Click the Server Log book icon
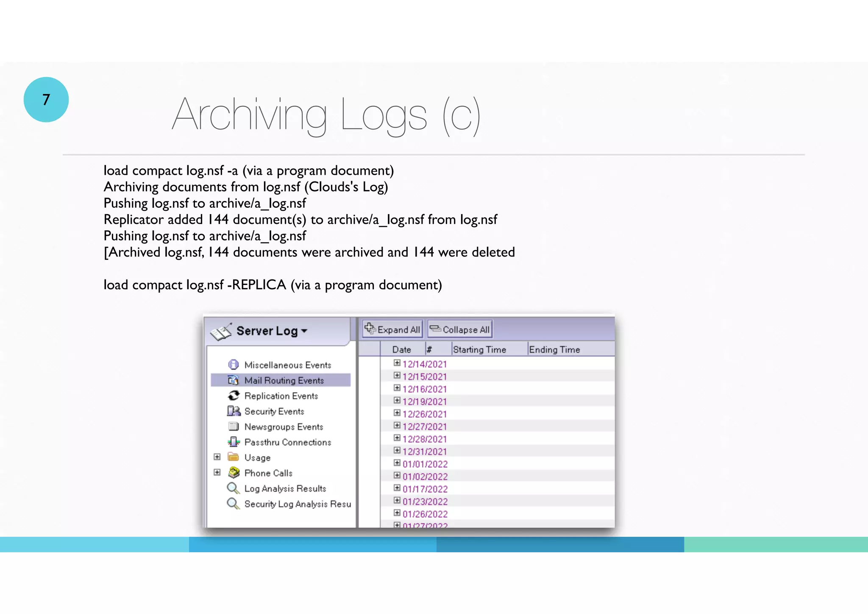The image size is (868, 614). click(221, 332)
